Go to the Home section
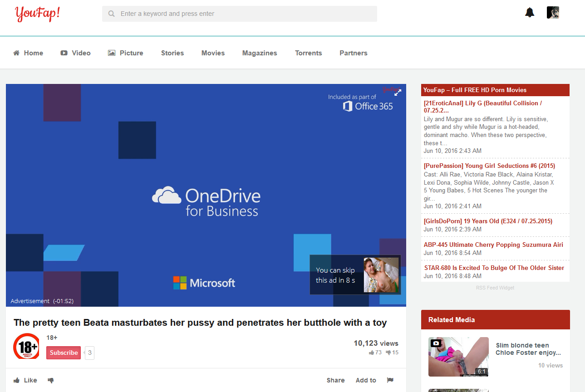This screenshot has width=585, height=392. 28,53
